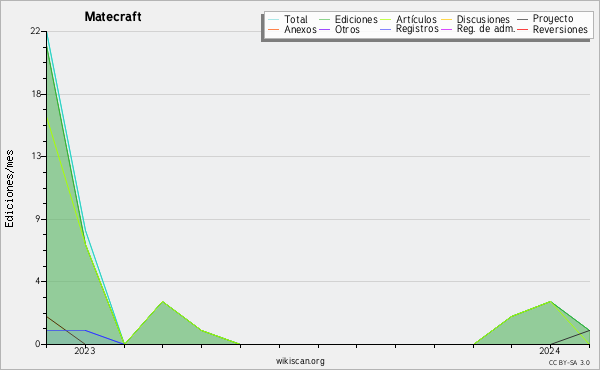Click the 18 y-axis value

pos(36,94)
